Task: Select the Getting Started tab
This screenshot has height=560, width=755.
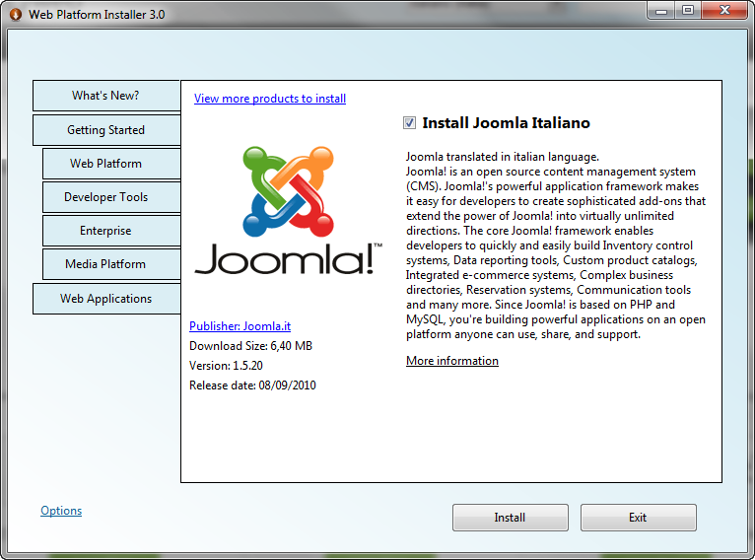Action: pos(106,129)
